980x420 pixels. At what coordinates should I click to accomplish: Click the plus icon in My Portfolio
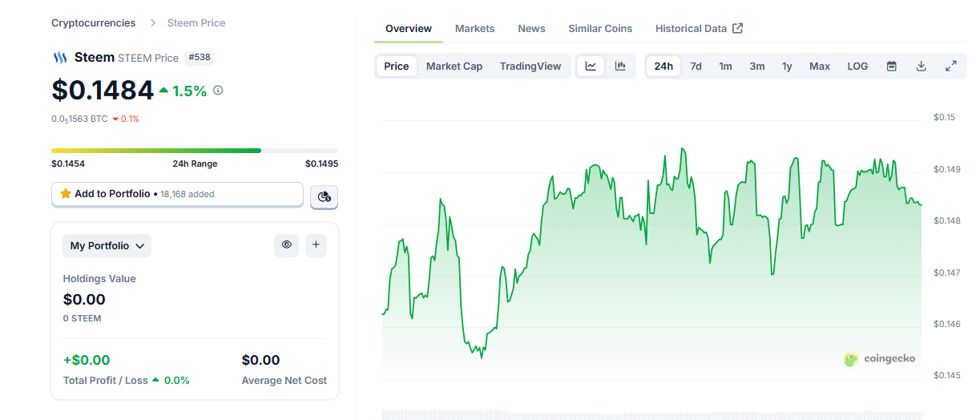[316, 245]
